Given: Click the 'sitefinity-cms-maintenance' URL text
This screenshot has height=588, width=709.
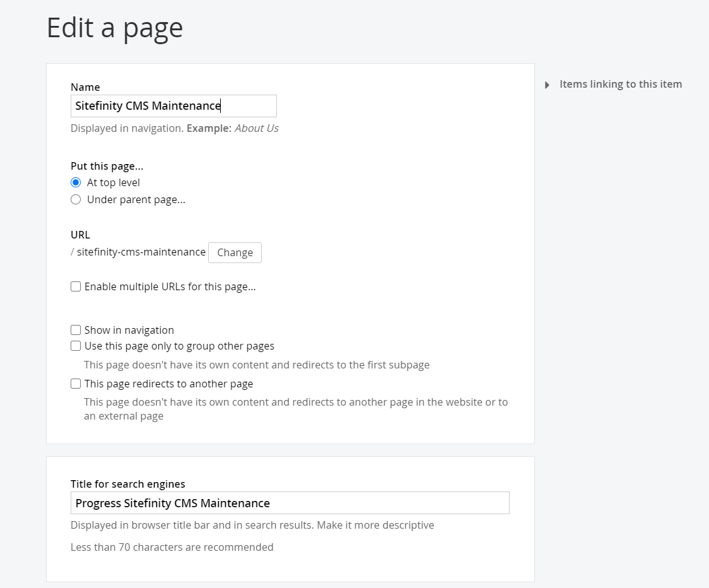Looking at the screenshot, I should coord(141,252).
